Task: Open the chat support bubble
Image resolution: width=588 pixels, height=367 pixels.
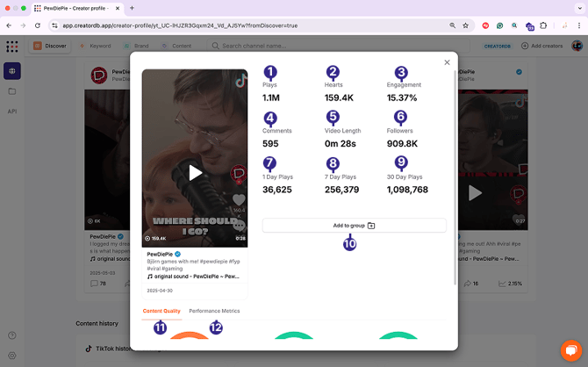Action: click(x=571, y=350)
